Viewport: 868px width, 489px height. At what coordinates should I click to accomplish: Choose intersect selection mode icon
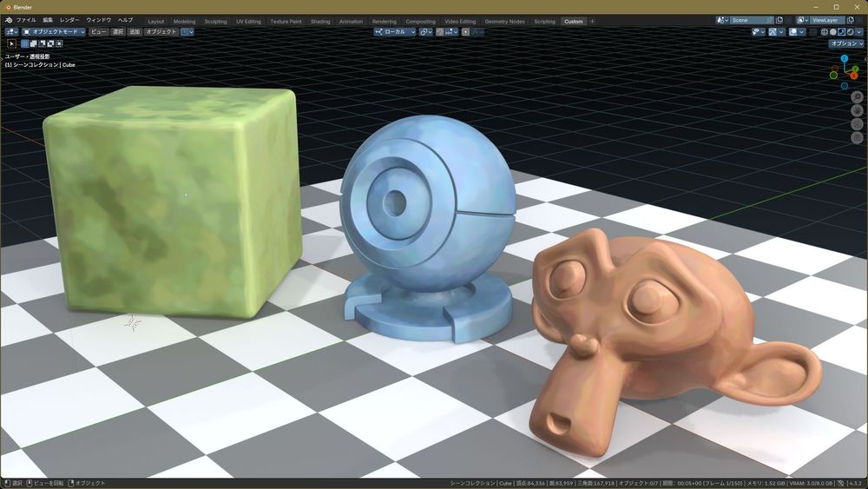pyautogui.click(x=59, y=43)
